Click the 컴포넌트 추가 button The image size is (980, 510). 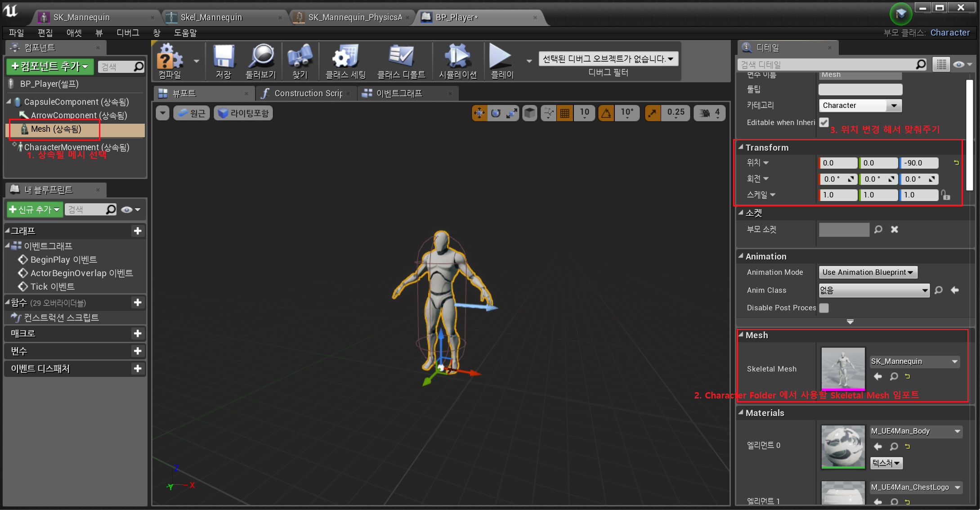click(x=49, y=67)
